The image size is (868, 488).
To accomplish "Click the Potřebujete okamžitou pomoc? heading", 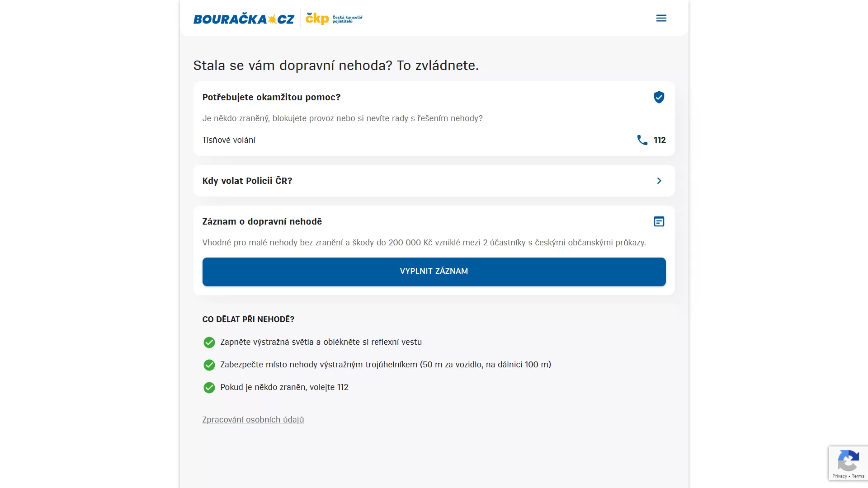I will tap(271, 97).
